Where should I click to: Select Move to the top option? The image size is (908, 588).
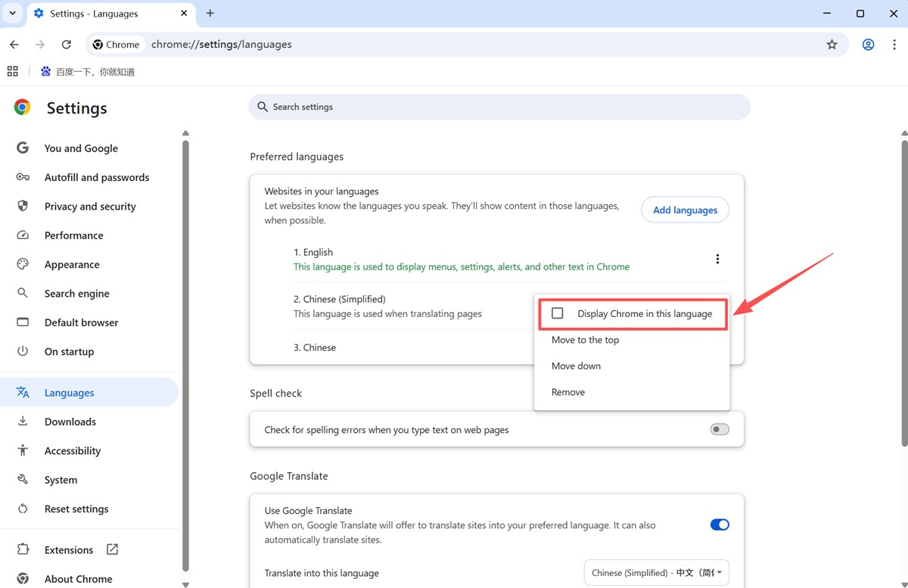(x=585, y=340)
